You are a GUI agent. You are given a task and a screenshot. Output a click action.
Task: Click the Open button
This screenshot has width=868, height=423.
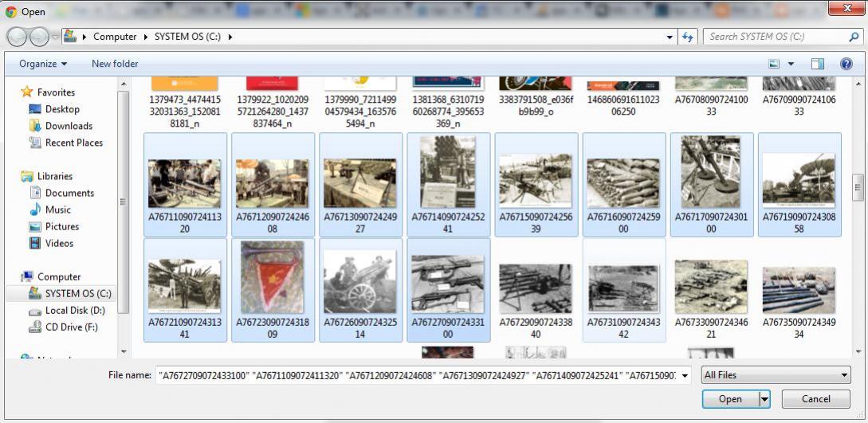[x=731, y=399]
